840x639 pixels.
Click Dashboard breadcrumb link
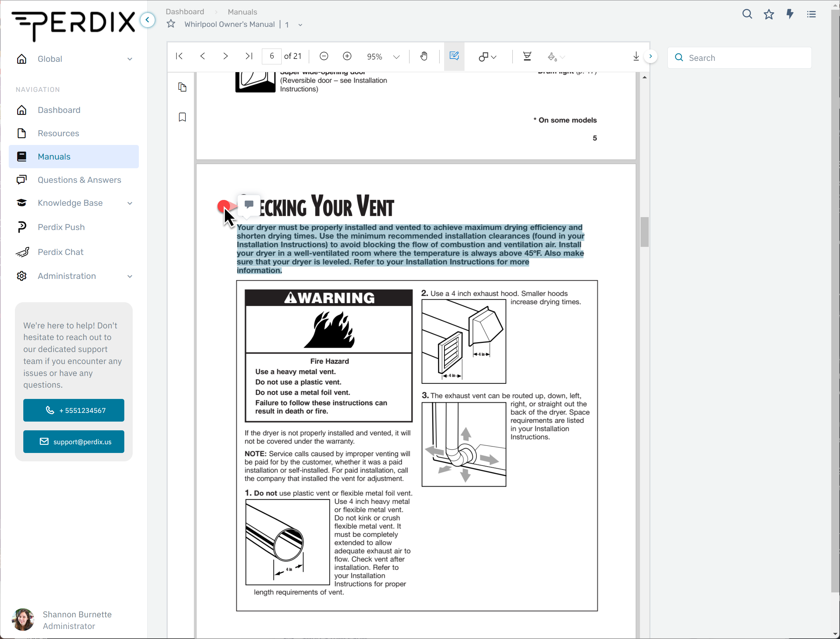coord(185,12)
